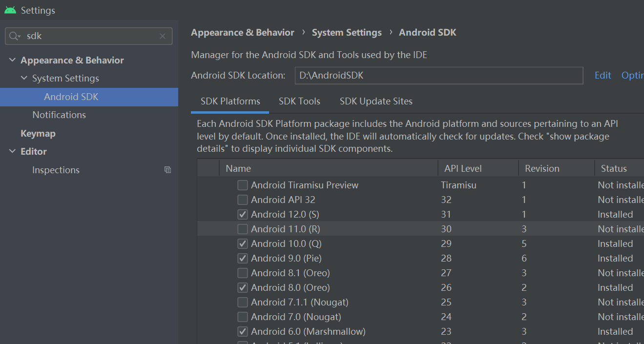This screenshot has height=344, width=644.
Task: Click revision cell 6 for Android 9.0
Action: tap(524, 258)
